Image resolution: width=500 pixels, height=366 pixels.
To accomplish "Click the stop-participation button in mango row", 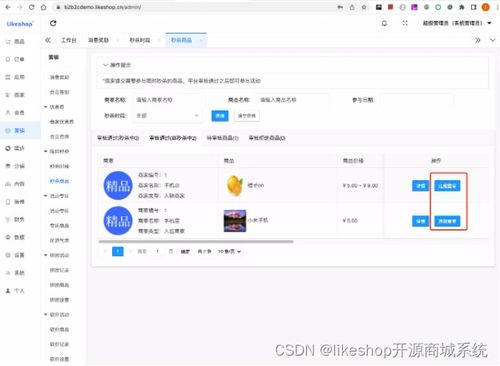I will [x=447, y=186].
